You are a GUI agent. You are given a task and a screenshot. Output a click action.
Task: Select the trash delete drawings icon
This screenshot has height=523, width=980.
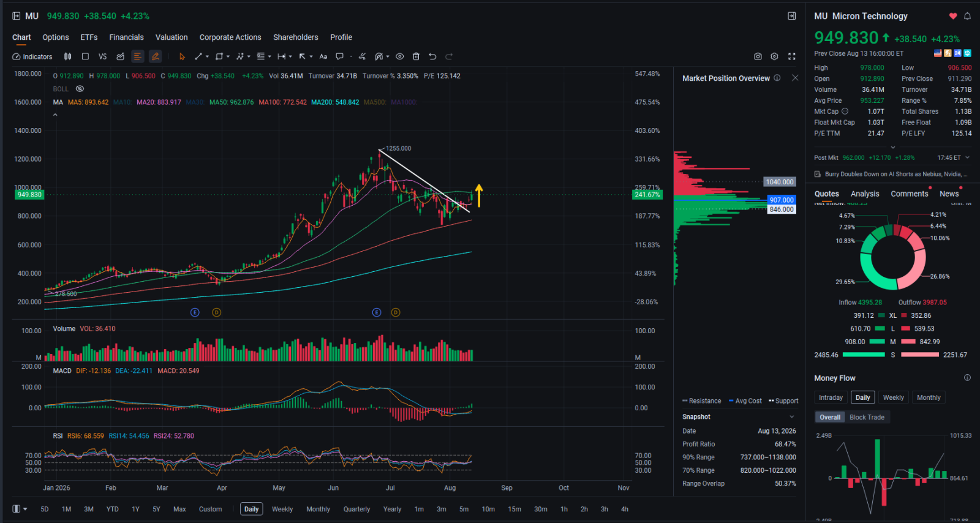click(416, 56)
